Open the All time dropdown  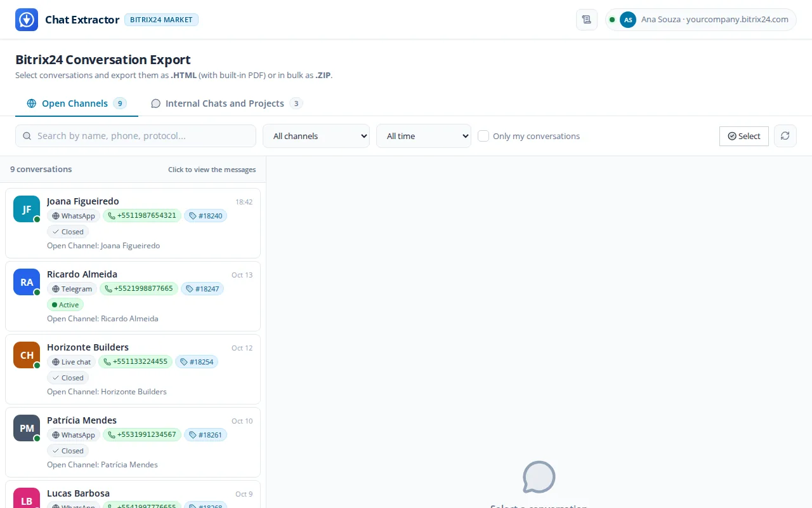[x=424, y=136]
